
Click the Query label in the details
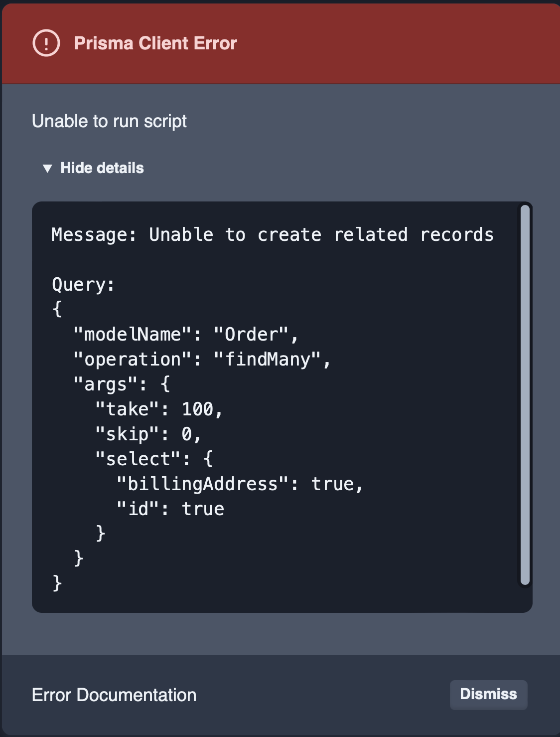tap(83, 284)
